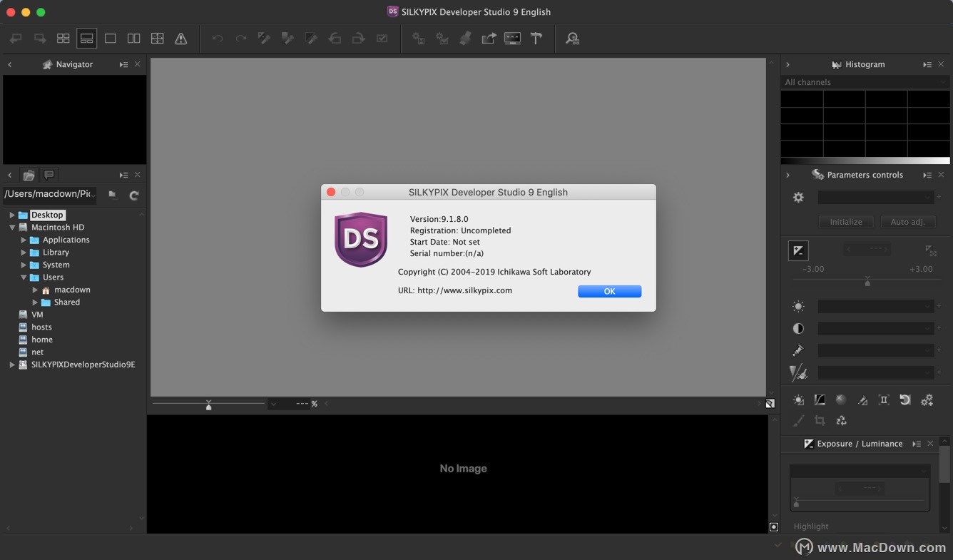Image resolution: width=953 pixels, height=560 pixels.
Task: Switch to thumbnail grid display mode
Action: coord(63,39)
